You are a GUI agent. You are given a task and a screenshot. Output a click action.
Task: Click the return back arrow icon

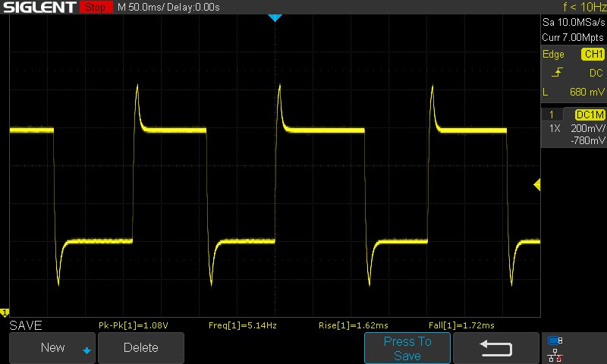496,348
